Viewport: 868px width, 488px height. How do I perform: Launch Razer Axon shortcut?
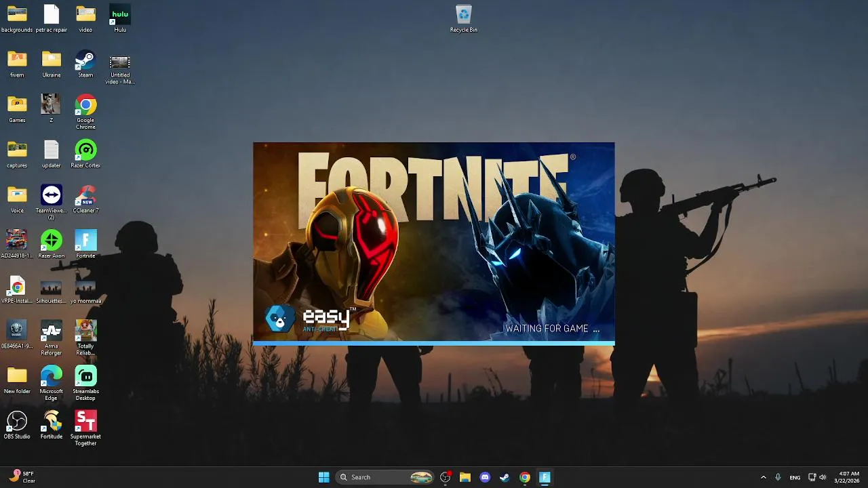click(52, 245)
